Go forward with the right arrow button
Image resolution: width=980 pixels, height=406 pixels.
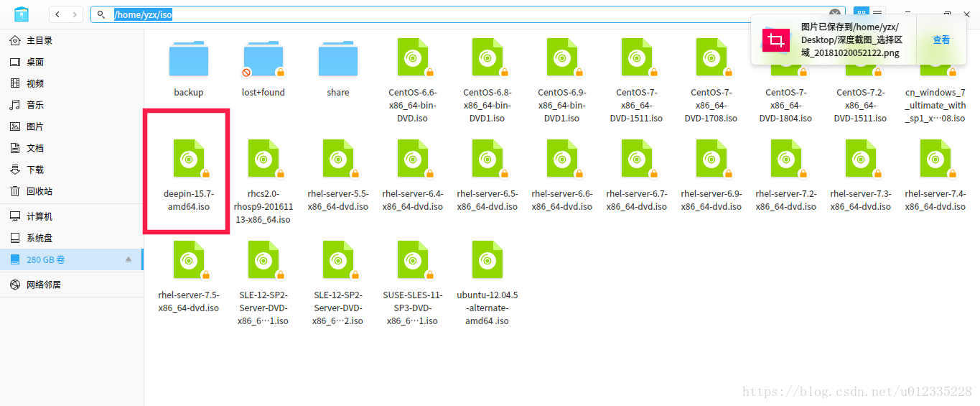pyautogui.click(x=75, y=14)
